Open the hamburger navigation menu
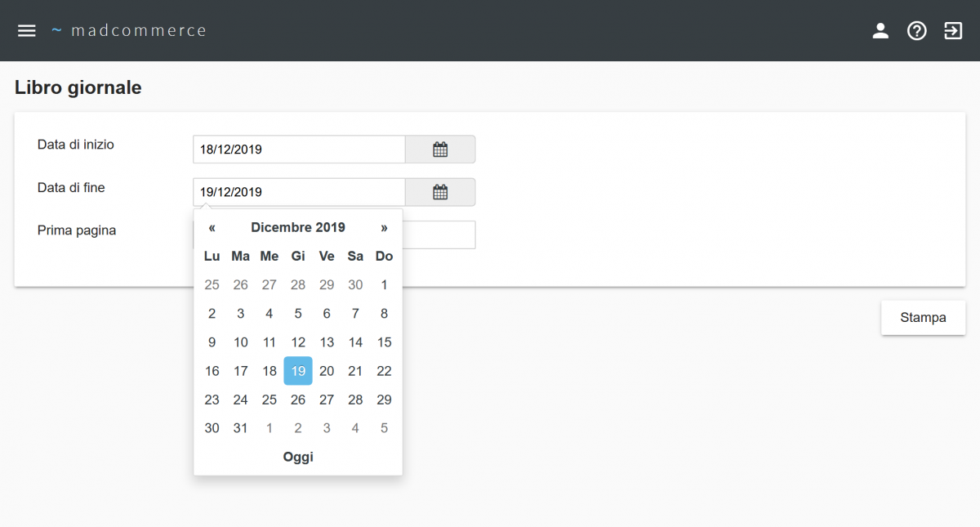Viewport: 980px width, 527px height. (x=27, y=30)
